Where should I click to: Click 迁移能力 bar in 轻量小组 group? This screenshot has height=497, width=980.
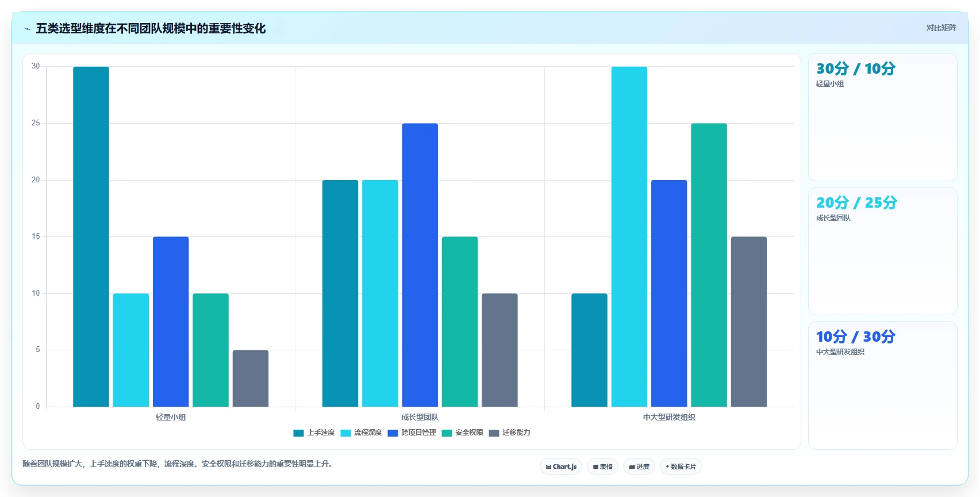point(251,379)
